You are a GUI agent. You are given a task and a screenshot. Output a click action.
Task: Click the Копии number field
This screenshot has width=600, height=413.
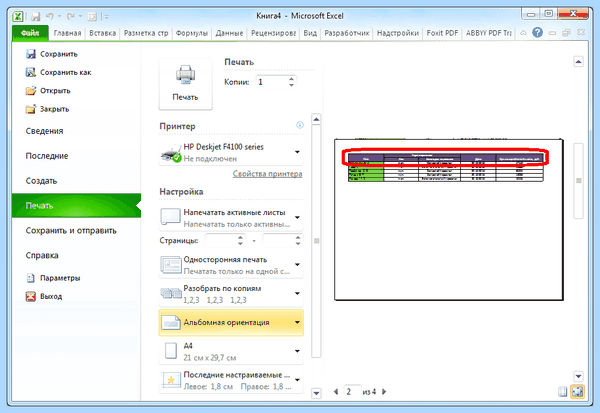(x=271, y=82)
